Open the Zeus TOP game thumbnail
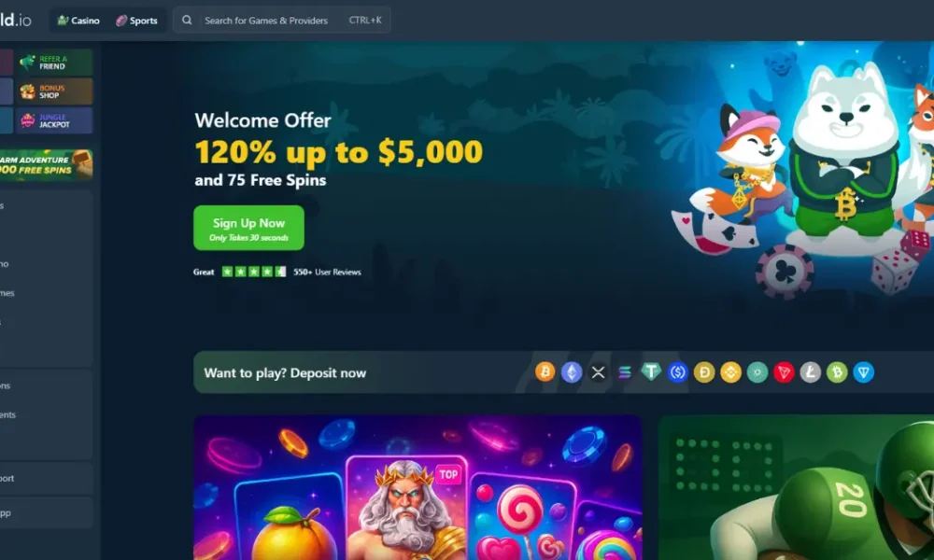 [x=406, y=510]
